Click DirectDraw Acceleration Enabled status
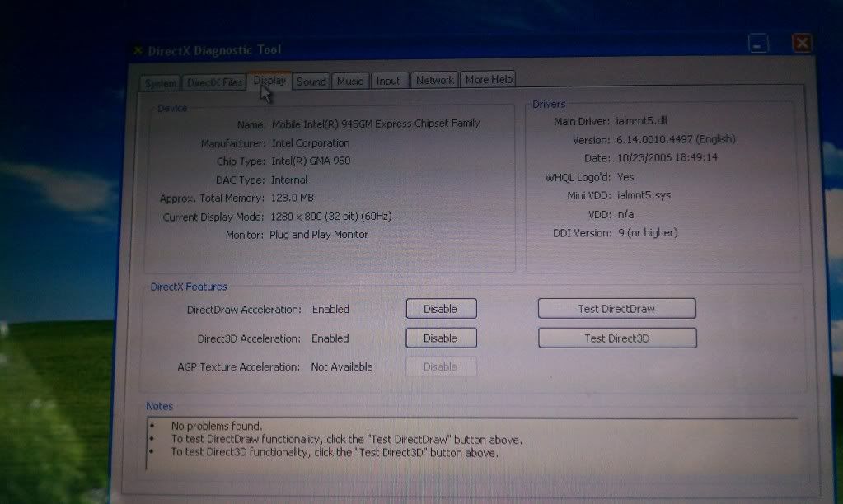 tap(330, 309)
